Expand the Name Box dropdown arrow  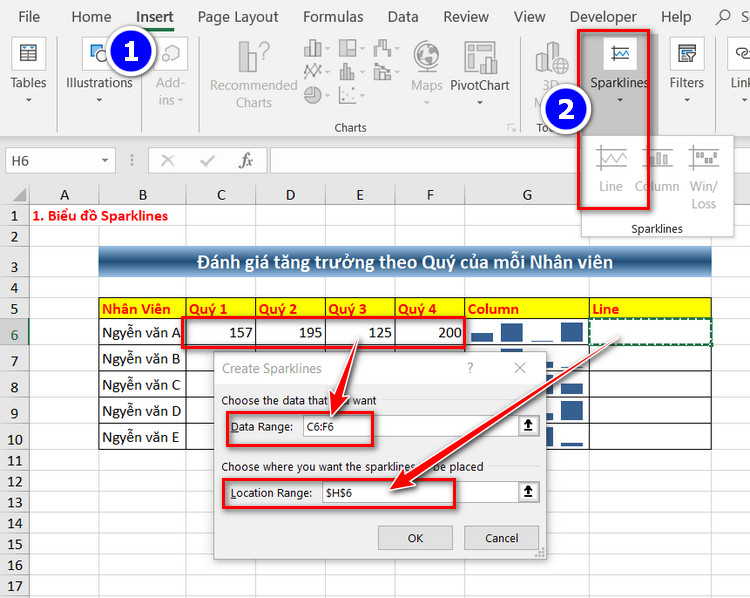[105, 161]
